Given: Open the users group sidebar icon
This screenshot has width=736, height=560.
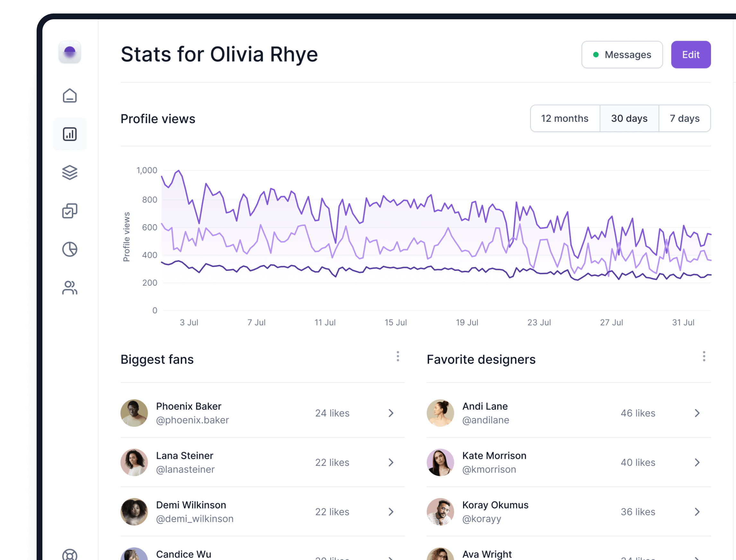Looking at the screenshot, I should (x=70, y=288).
